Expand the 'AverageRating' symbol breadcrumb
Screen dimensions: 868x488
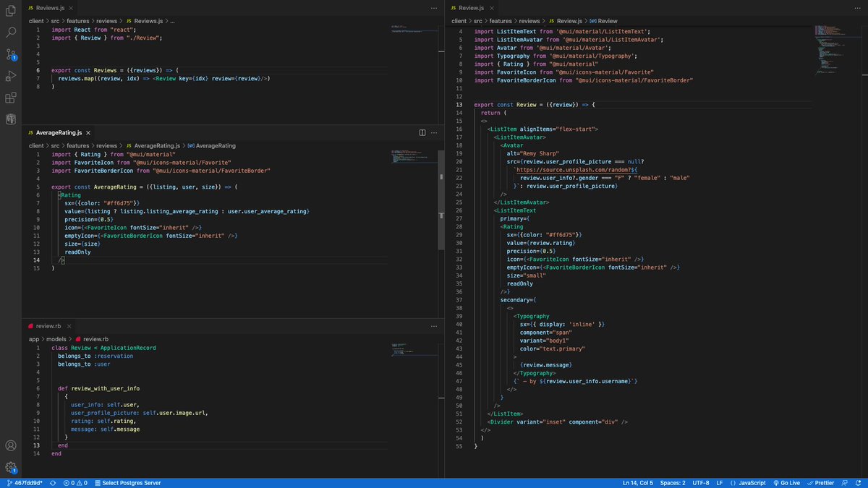[x=210, y=145]
